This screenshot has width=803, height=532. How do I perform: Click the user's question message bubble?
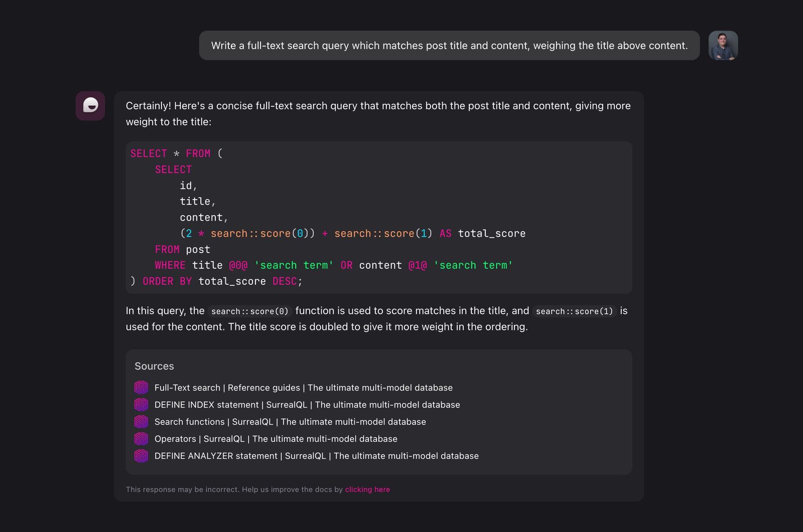449,46
